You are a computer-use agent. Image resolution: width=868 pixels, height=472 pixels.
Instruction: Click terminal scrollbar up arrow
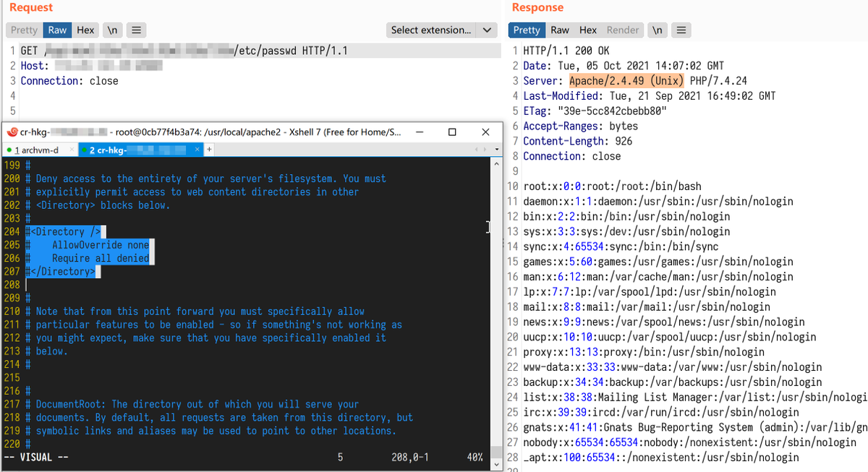click(x=495, y=163)
